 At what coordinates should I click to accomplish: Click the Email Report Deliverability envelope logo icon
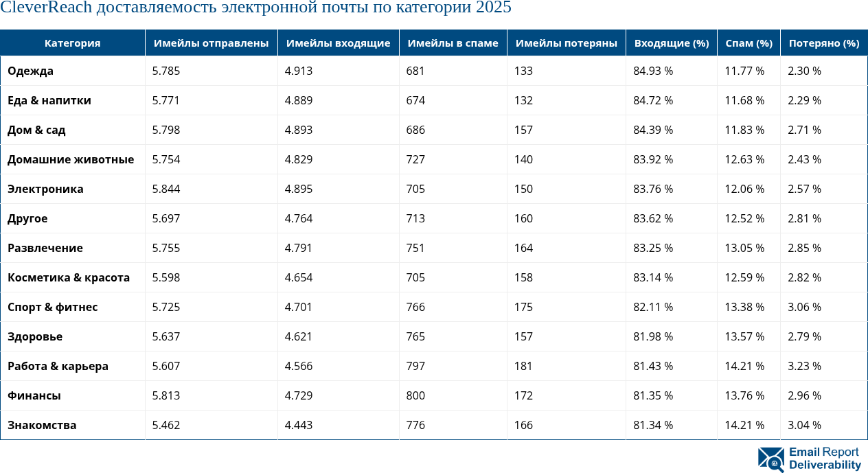tap(771, 459)
